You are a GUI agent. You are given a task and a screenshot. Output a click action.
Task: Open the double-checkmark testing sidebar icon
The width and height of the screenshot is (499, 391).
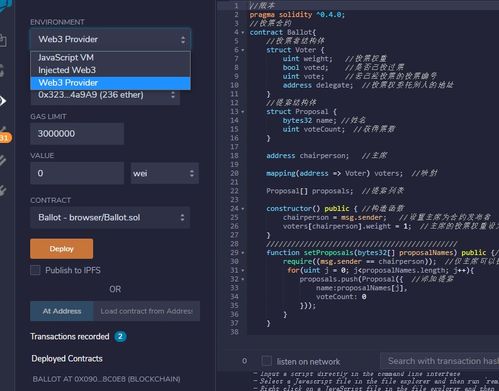tap(3, 160)
